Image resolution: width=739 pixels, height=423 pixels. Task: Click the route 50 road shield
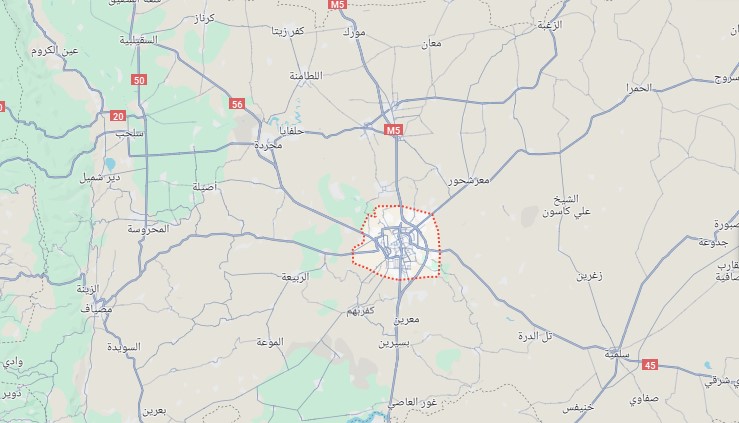[x=139, y=80]
